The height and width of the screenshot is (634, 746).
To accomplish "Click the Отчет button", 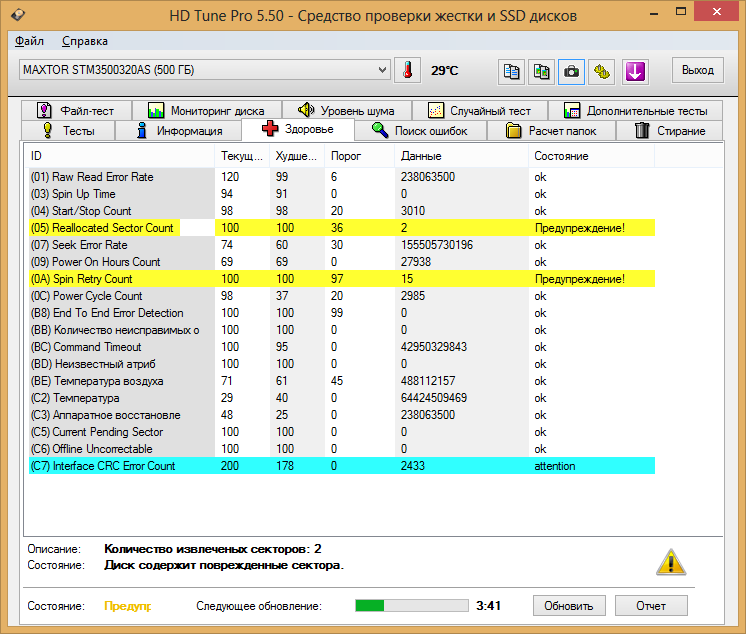I will coord(651,606).
